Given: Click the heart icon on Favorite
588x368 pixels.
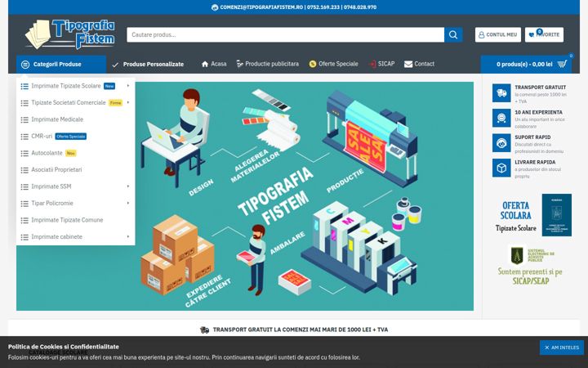Looking at the screenshot, I should click(x=532, y=34).
